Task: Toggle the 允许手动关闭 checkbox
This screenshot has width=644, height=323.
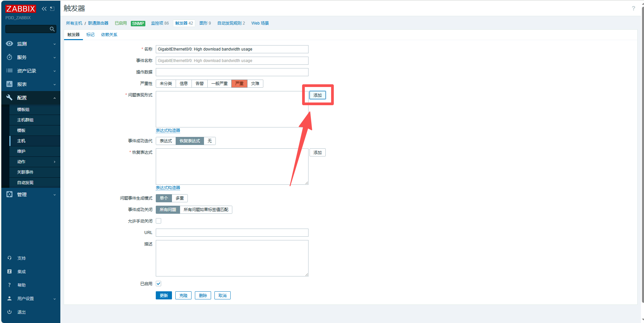Action: [x=158, y=221]
